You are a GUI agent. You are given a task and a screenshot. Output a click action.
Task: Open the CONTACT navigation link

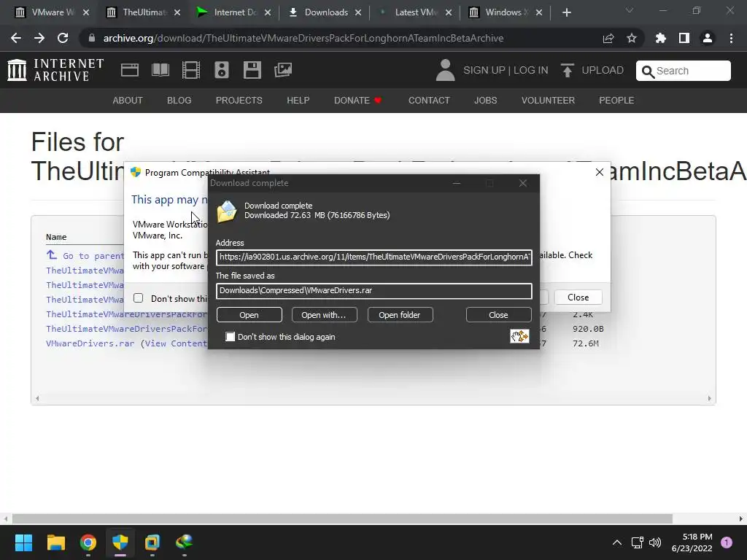tap(429, 101)
